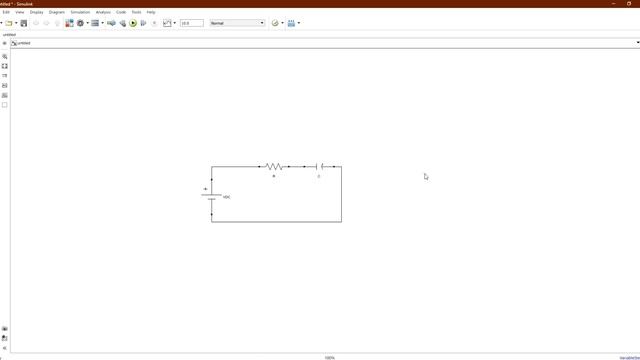Viewport: 640px width, 360px height.
Task: Open the Help menu
Action: click(x=151, y=12)
